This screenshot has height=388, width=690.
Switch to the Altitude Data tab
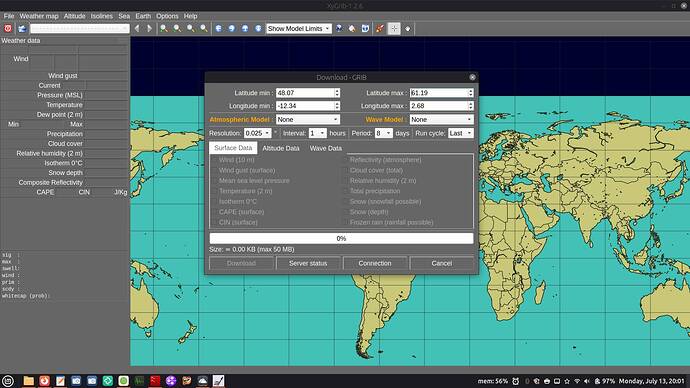click(281, 148)
